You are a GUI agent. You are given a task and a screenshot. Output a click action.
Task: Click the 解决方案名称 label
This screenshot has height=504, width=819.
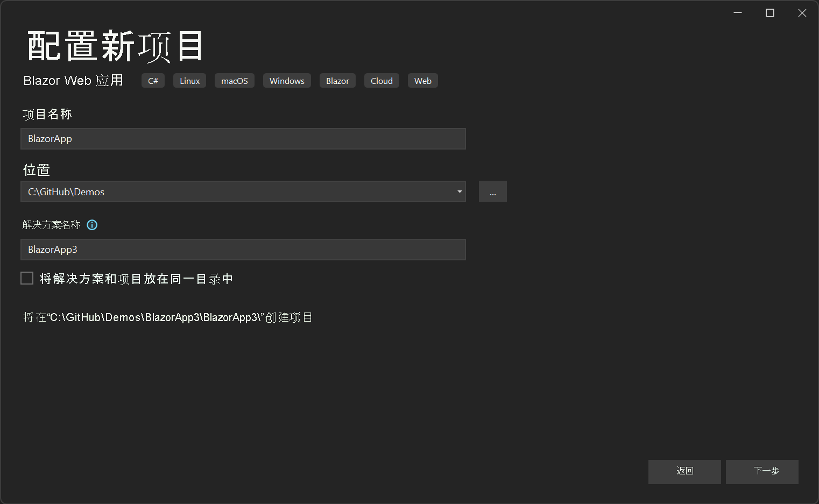52,225
